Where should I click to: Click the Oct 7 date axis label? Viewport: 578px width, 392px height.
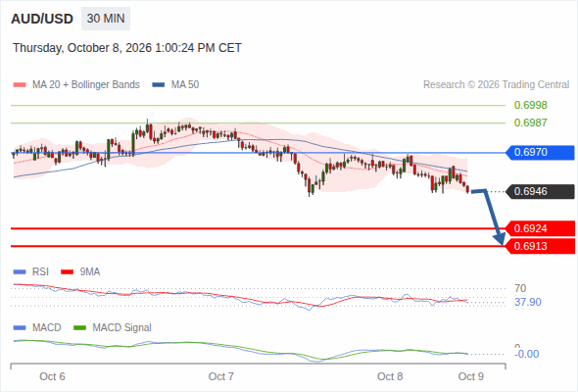[220, 376]
